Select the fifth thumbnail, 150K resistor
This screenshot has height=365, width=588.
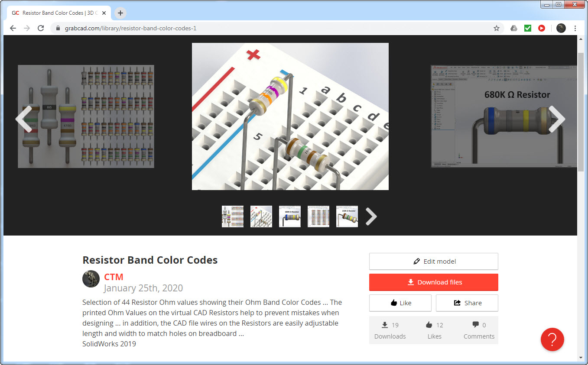pos(347,216)
